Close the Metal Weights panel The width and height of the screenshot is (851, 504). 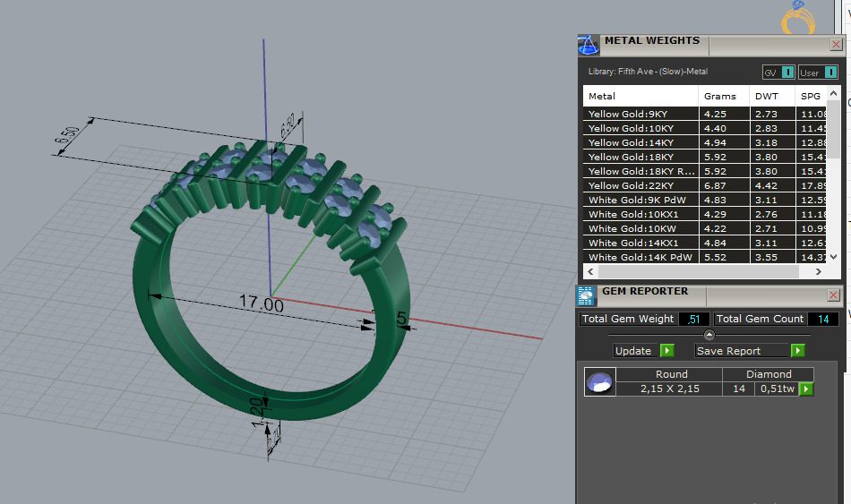pos(836,45)
